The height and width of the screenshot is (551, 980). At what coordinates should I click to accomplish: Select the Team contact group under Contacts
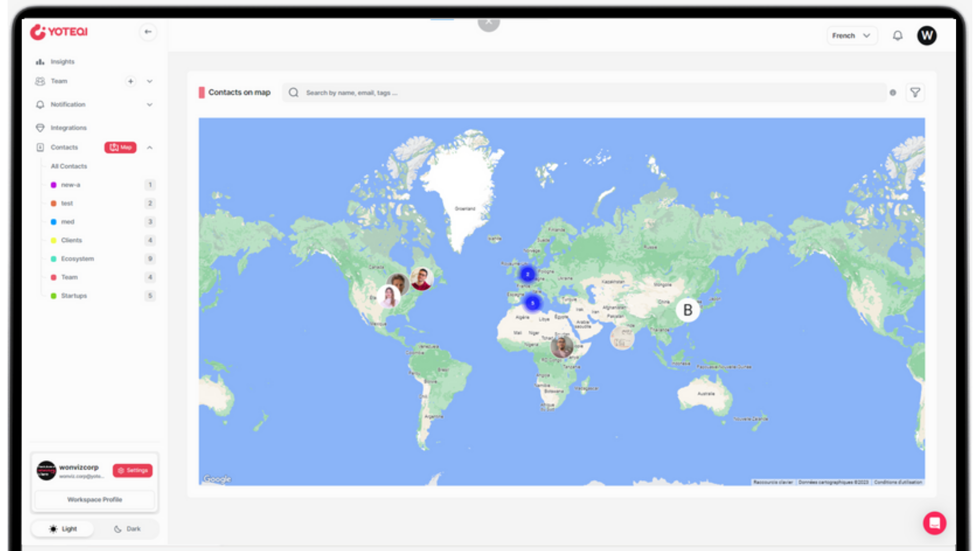[x=69, y=277]
